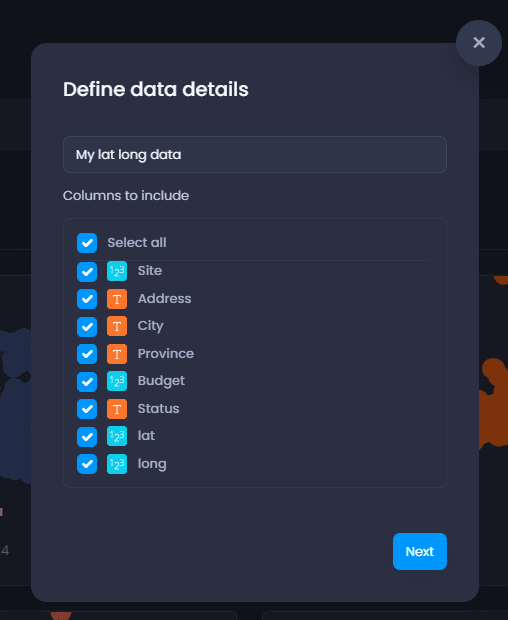This screenshot has height=620, width=508.
Task: Click the numeric type icon beside Budget
Action: (x=117, y=381)
